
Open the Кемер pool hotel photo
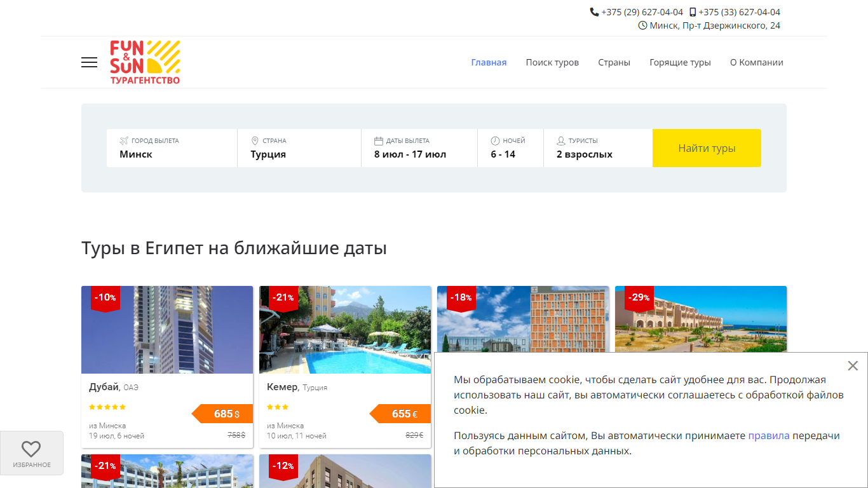[345, 330]
